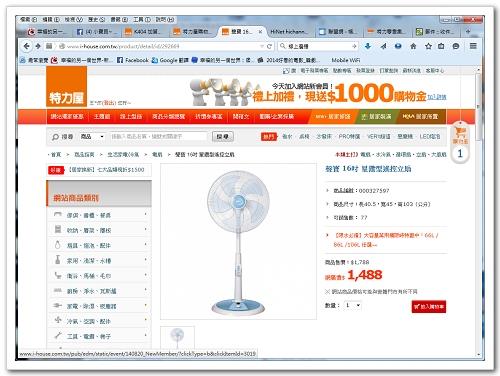Viewport: 500px width, 376px height.
Task: Close the active fan product tab
Action: coord(260,32)
